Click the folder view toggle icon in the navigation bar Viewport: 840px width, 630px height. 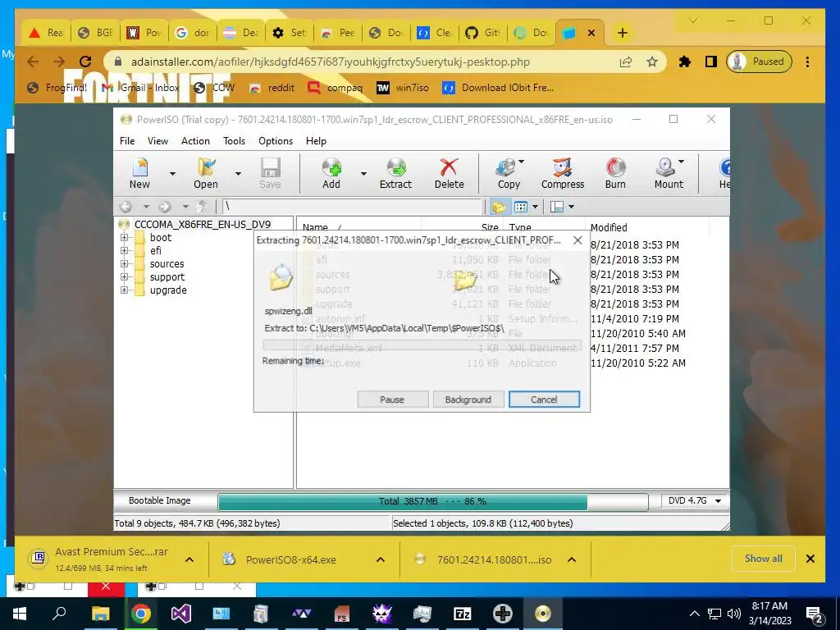click(499, 207)
